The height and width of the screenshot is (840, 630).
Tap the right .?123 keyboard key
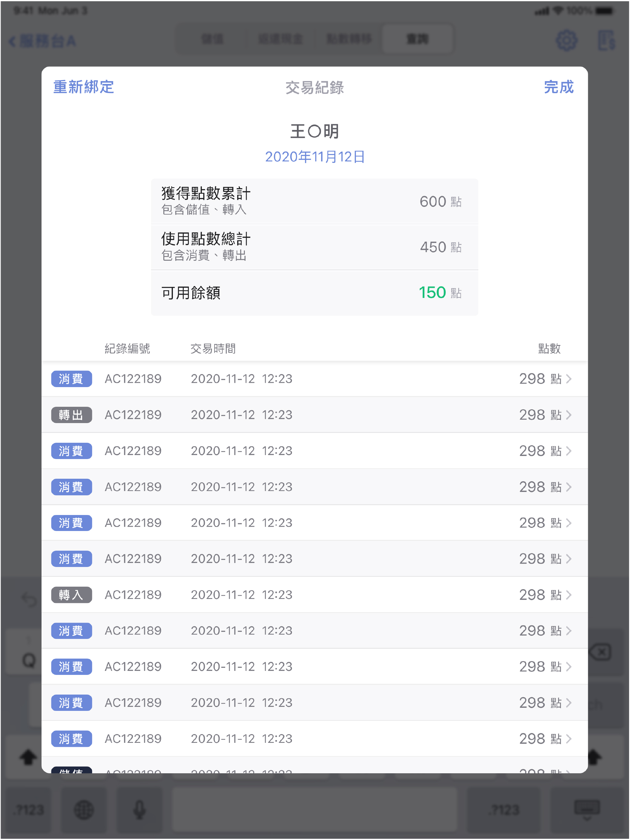[504, 810]
